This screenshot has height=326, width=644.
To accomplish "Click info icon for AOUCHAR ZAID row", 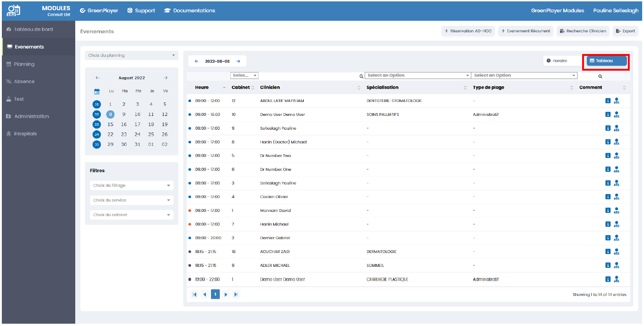I will (608, 252).
